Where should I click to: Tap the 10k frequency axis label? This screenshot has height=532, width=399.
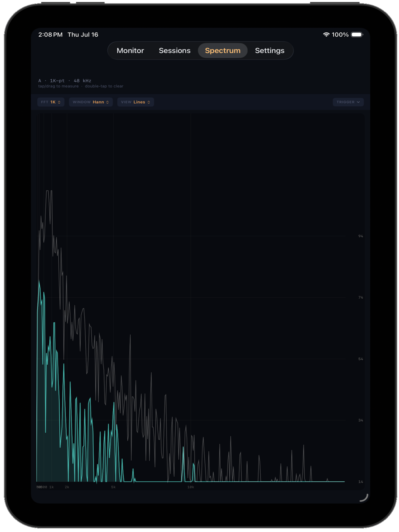pyautogui.click(x=190, y=487)
